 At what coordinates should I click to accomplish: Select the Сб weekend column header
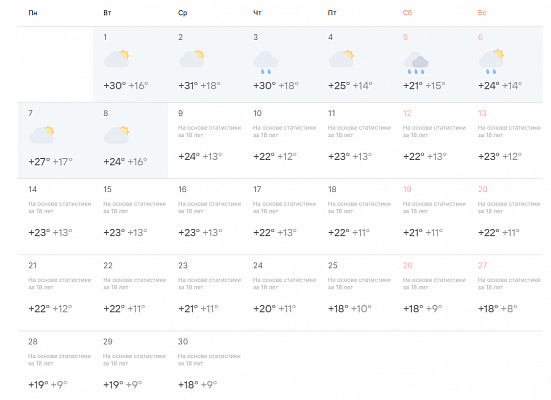[407, 13]
